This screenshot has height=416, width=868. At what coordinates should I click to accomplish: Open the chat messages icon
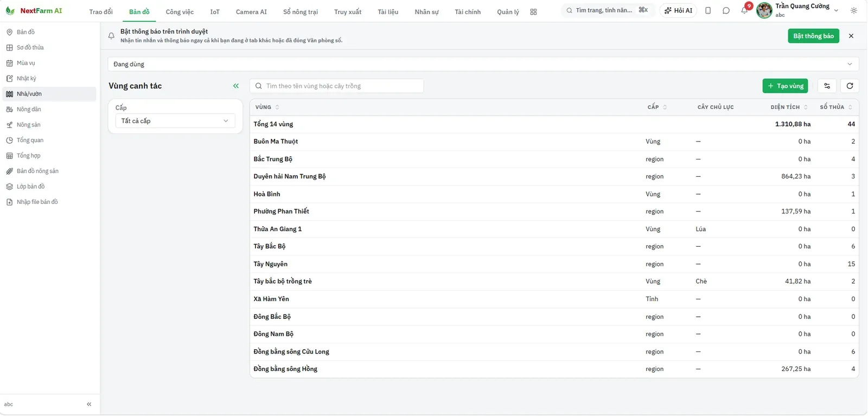click(x=726, y=11)
